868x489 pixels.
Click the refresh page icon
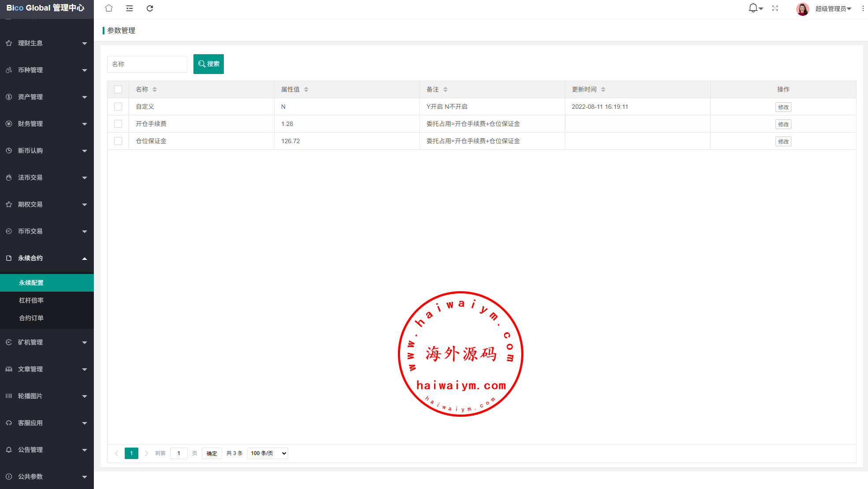pos(150,8)
